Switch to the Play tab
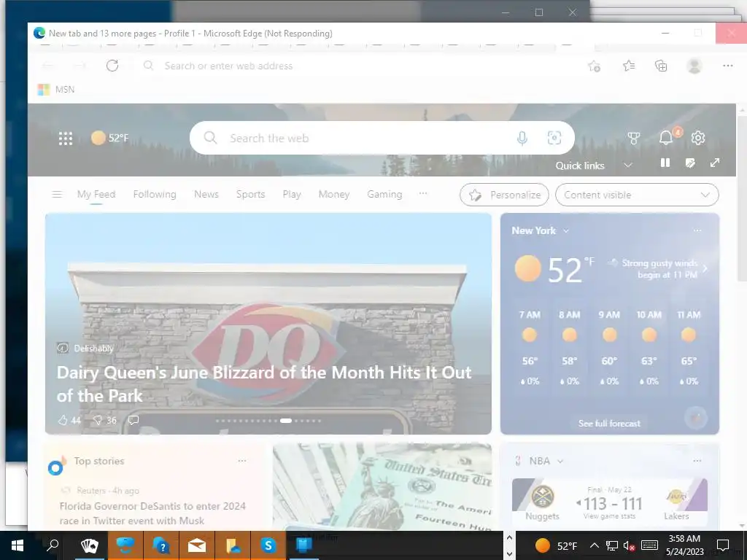The height and width of the screenshot is (560, 747). [x=292, y=194]
